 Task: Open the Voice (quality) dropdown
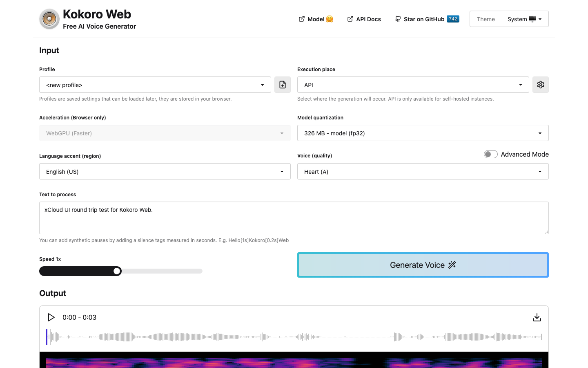pos(423,171)
